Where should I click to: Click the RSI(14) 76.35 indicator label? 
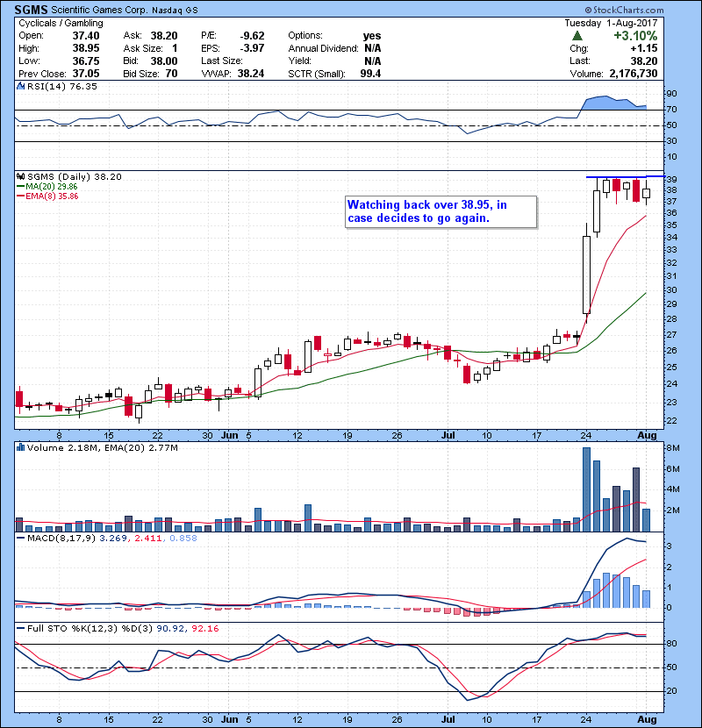coord(61,86)
